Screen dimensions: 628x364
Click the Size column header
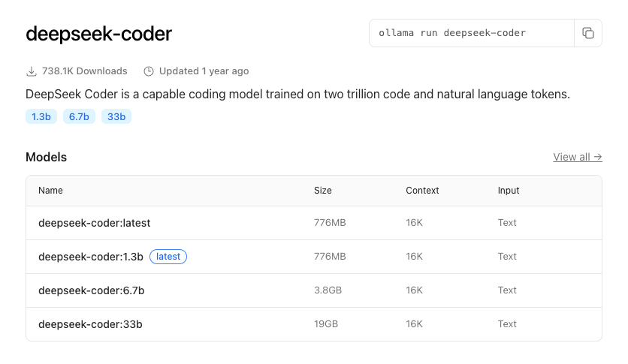pos(322,191)
